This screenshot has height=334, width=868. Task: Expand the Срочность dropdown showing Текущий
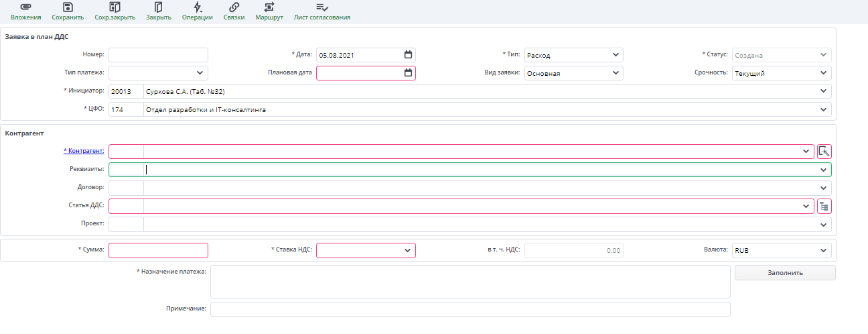point(823,73)
